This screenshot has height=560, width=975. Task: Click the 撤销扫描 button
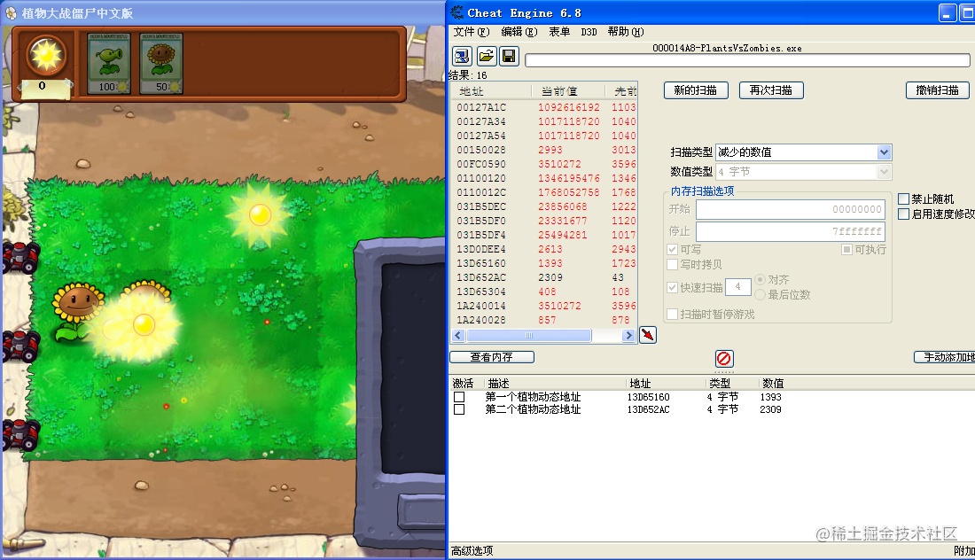[x=937, y=90]
